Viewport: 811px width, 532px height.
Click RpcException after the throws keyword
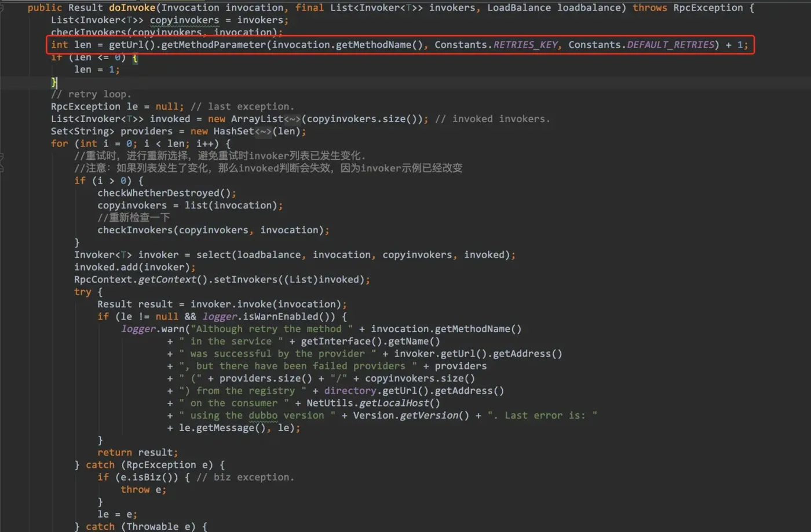click(708, 8)
